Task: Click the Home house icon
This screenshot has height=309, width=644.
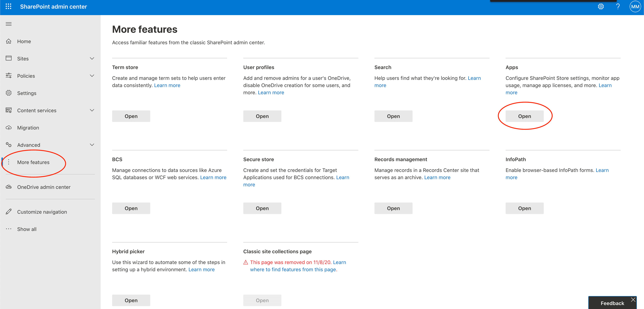Action: (x=9, y=41)
